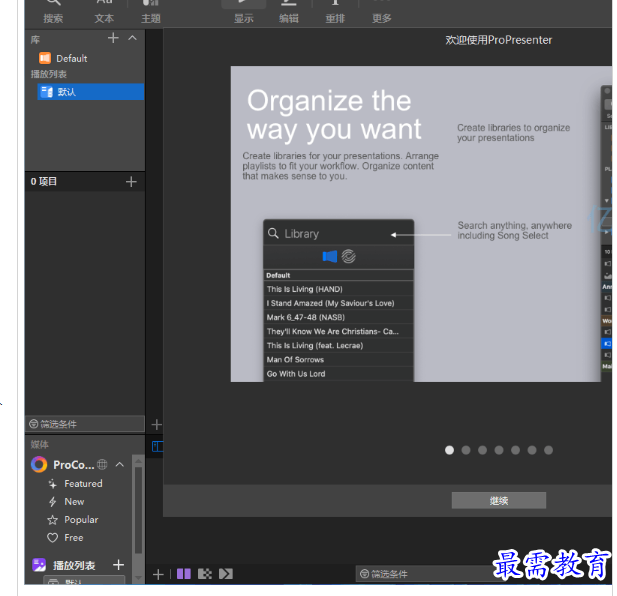Click the filter icon in library 筛选条件
Screen dimensions: 617x596
tap(34, 424)
